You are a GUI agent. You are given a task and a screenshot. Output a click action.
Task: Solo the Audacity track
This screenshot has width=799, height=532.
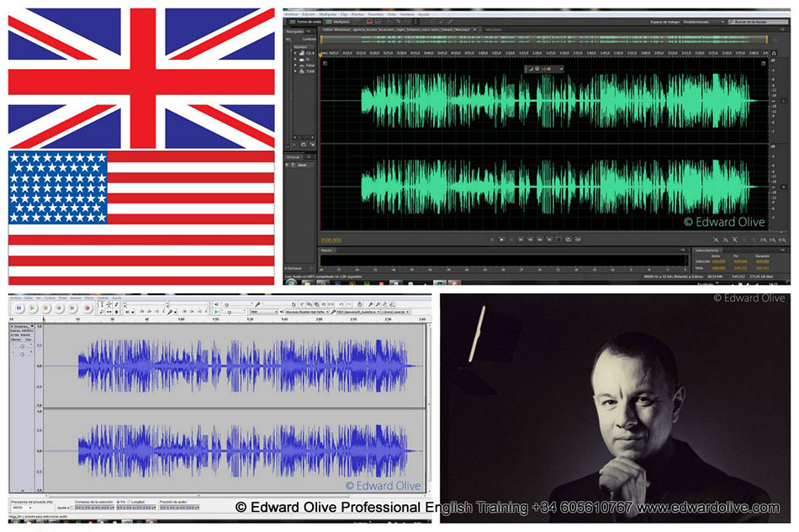pos(29,339)
